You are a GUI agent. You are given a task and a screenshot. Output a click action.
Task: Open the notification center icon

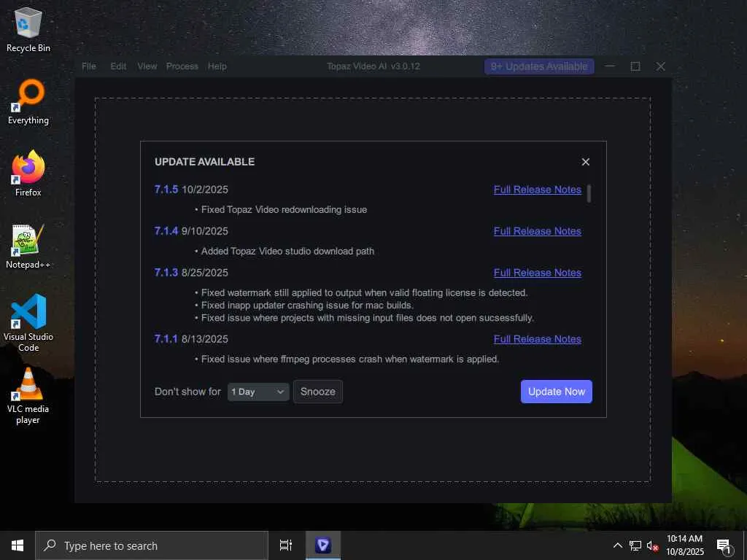pyautogui.click(x=724, y=545)
